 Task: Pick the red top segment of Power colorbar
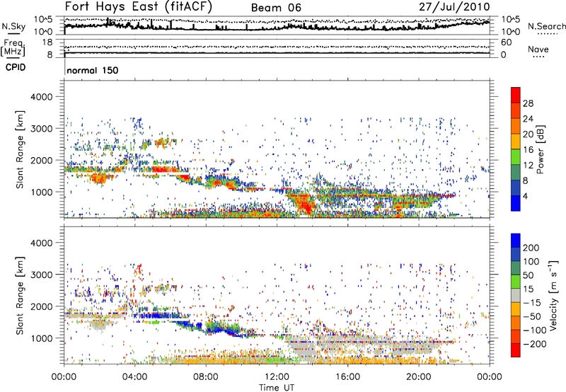tap(516, 95)
